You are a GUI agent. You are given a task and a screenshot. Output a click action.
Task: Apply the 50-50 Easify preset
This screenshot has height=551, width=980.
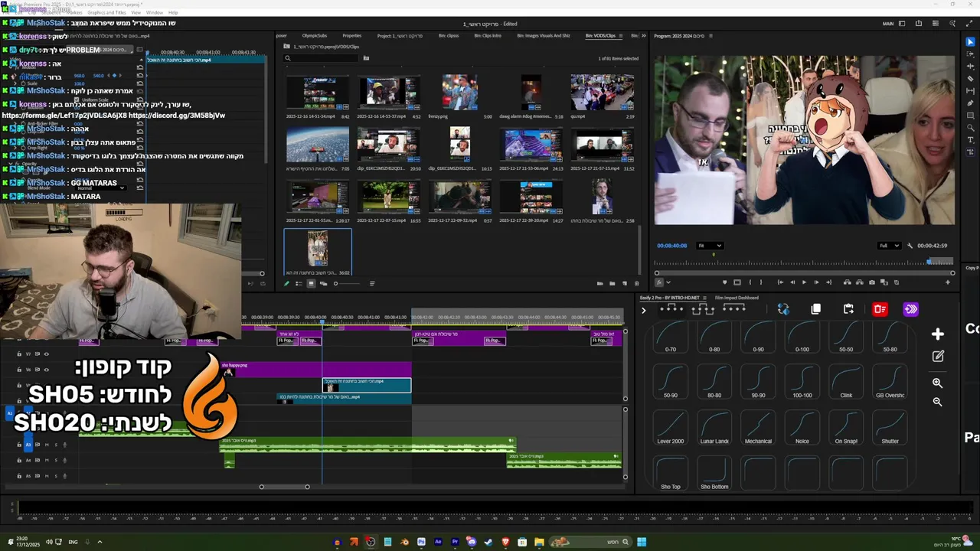tap(846, 336)
